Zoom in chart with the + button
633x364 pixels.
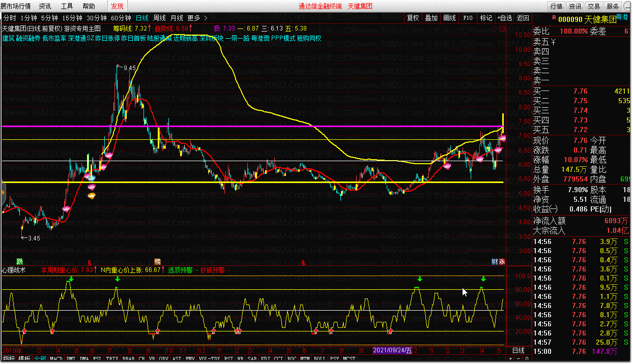pyautogui.click(x=510, y=359)
